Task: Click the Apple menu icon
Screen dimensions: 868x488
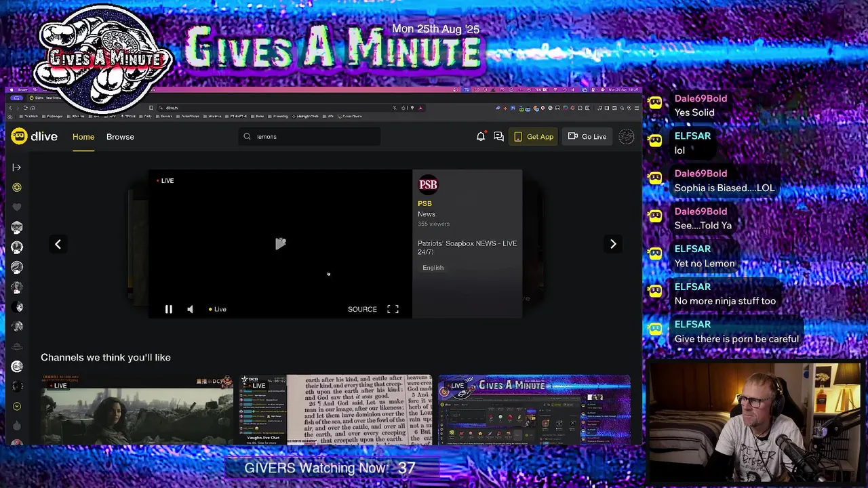Action: (11, 89)
